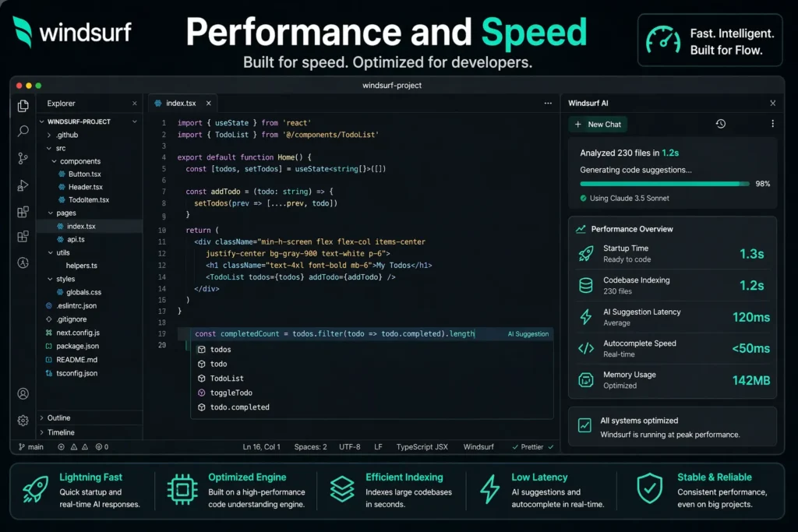
Task: Click the AI Suggestion Latency bolt icon
Action: pyautogui.click(x=586, y=317)
